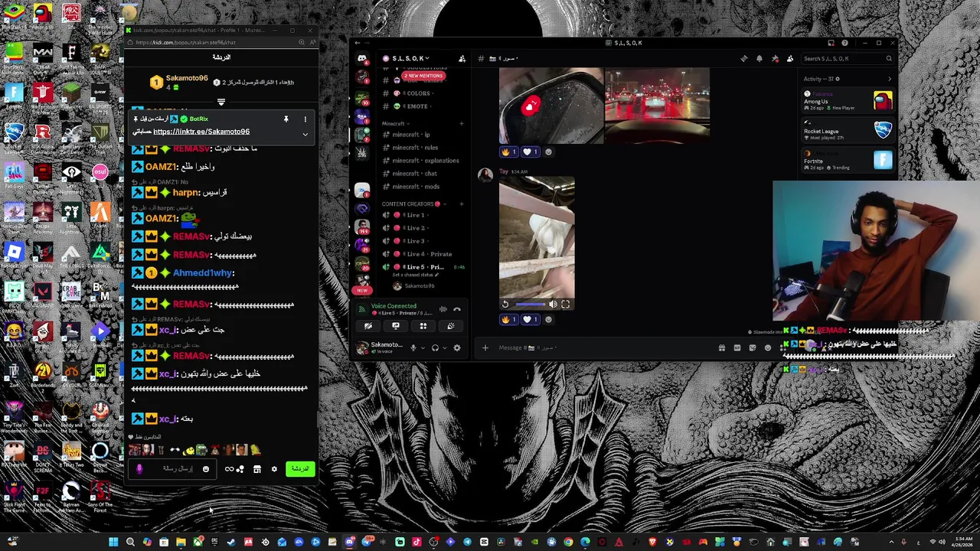Unpin the pinned BotRix message pin icon
The width and height of the screenshot is (980, 551).
click(286, 119)
